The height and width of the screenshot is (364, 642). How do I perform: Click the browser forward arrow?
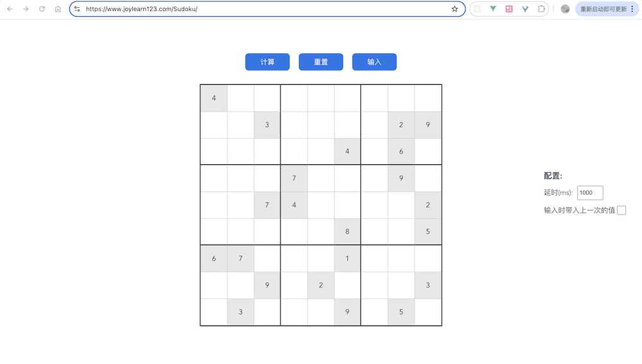pos(26,9)
